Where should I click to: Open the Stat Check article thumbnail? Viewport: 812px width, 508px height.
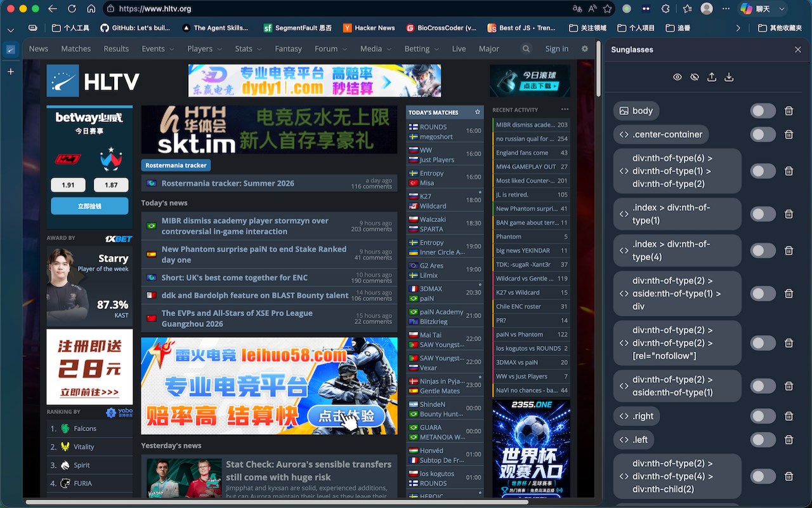(184, 478)
